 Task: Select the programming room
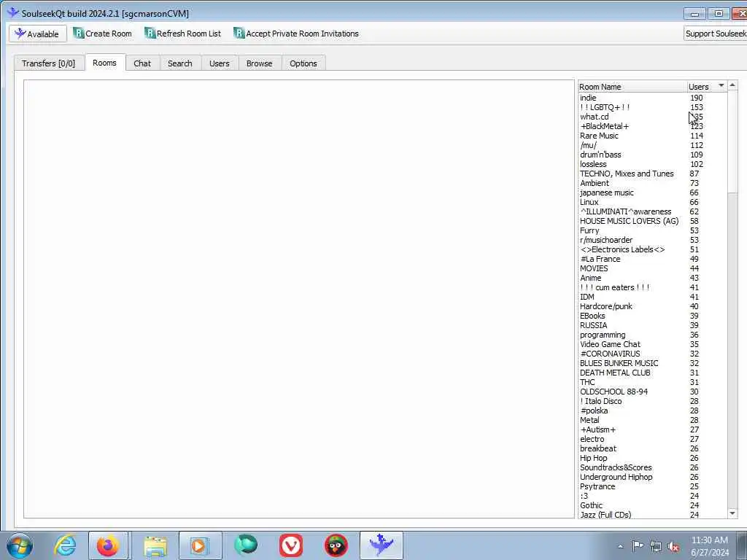(x=651, y=335)
